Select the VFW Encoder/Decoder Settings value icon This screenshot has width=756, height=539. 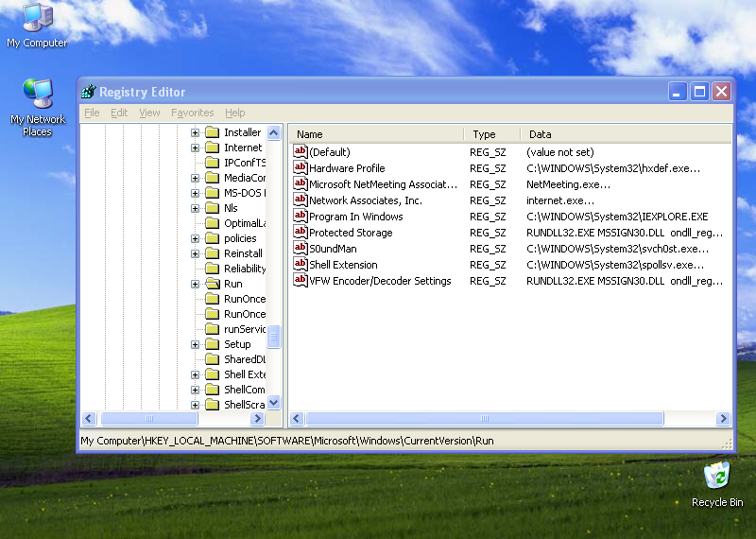[300, 280]
